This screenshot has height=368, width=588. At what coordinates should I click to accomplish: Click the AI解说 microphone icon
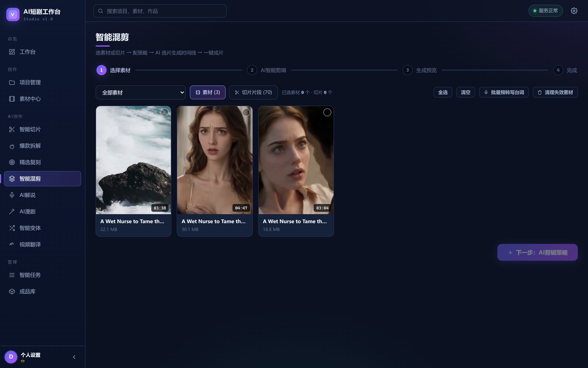(x=12, y=195)
